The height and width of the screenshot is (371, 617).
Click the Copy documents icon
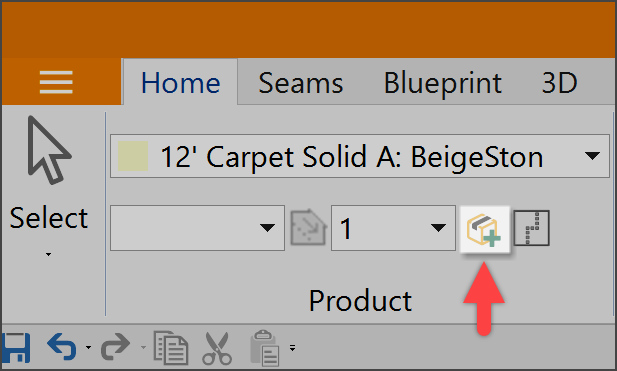pos(170,348)
